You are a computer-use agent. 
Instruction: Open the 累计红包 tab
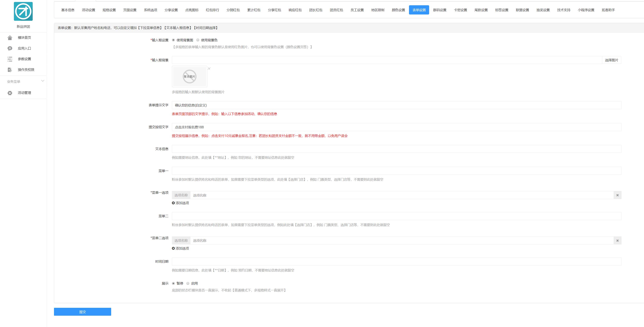click(254, 10)
